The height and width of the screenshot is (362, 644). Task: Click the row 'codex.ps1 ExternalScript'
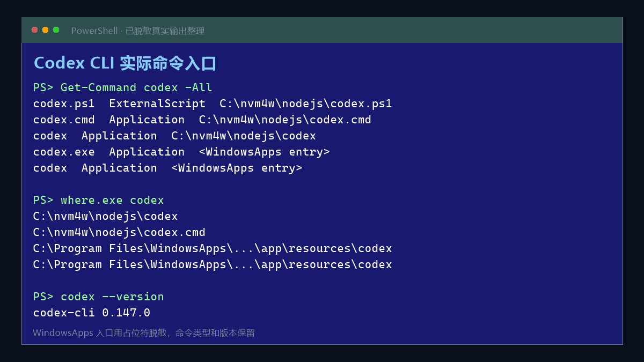click(213, 104)
